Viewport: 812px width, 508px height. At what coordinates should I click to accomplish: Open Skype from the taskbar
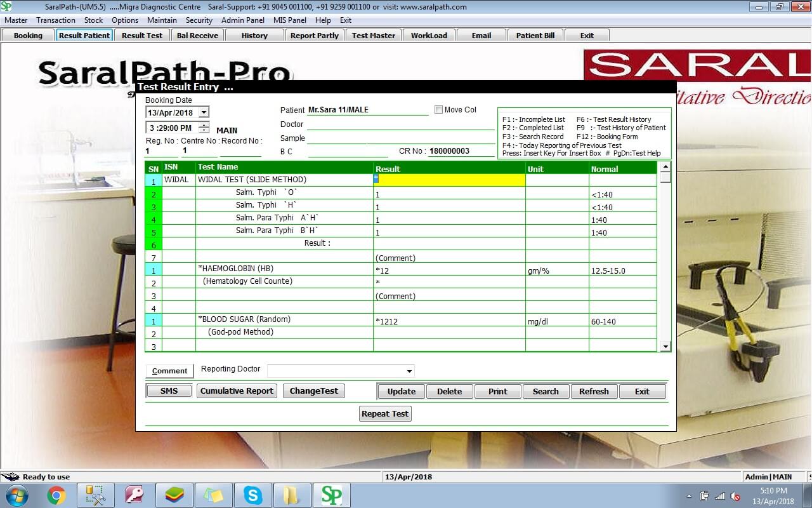253,495
